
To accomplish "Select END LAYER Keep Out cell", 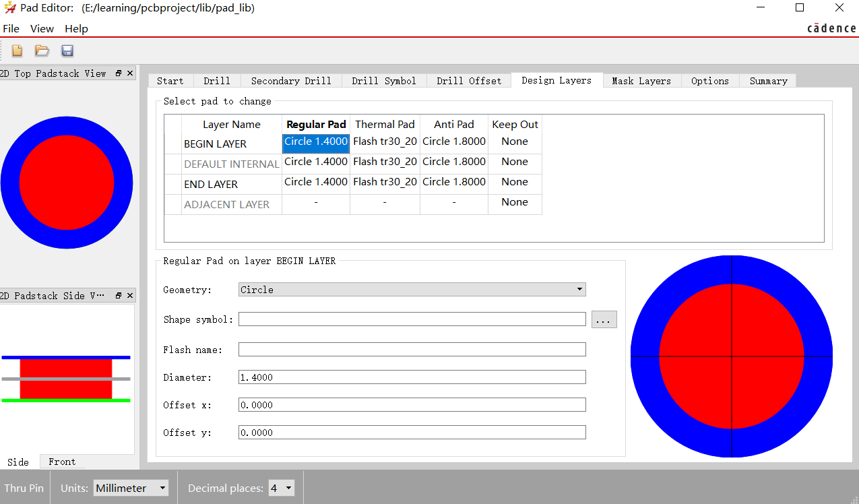I will point(515,184).
